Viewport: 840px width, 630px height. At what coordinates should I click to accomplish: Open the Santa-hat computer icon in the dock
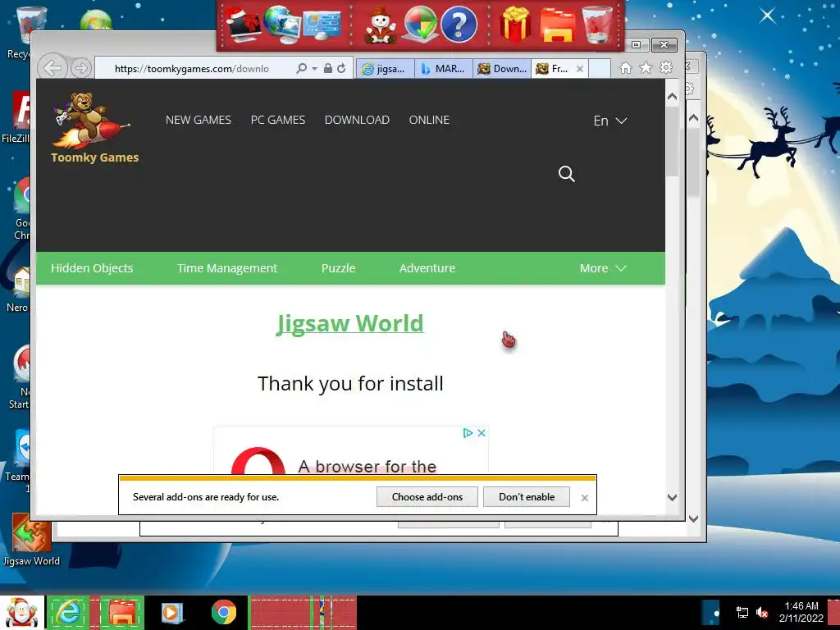pos(244,25)
